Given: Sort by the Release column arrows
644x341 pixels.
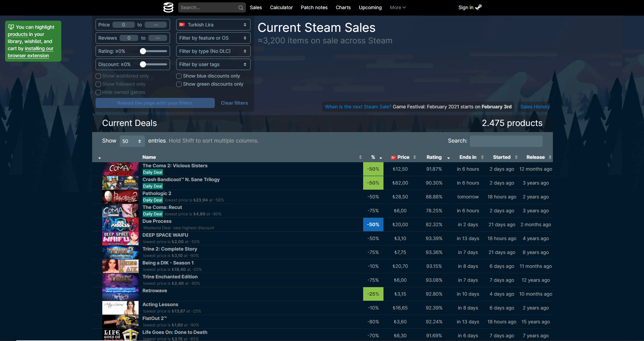Looking at the screenshot, I should click(x=550, y=157).
